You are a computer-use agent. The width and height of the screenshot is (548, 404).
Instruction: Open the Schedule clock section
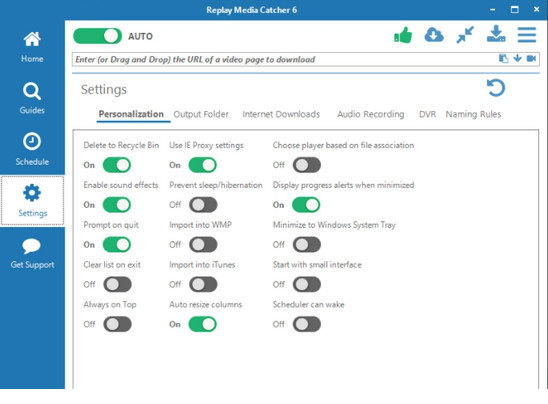(32, 149)
